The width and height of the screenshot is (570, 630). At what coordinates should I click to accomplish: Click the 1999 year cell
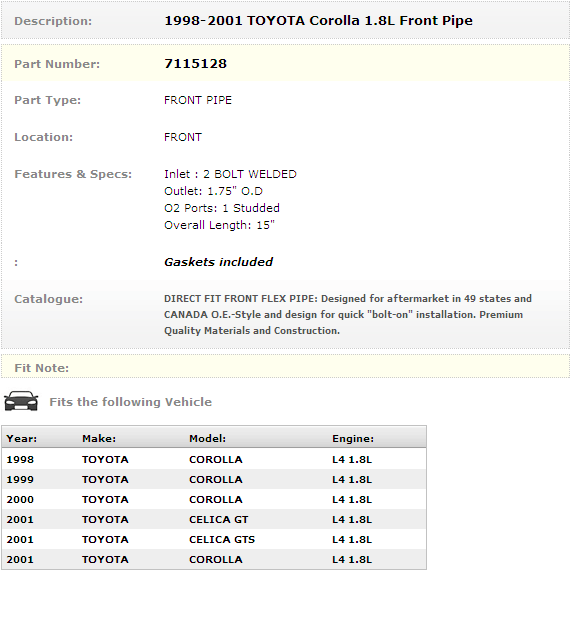click(20, 479)
